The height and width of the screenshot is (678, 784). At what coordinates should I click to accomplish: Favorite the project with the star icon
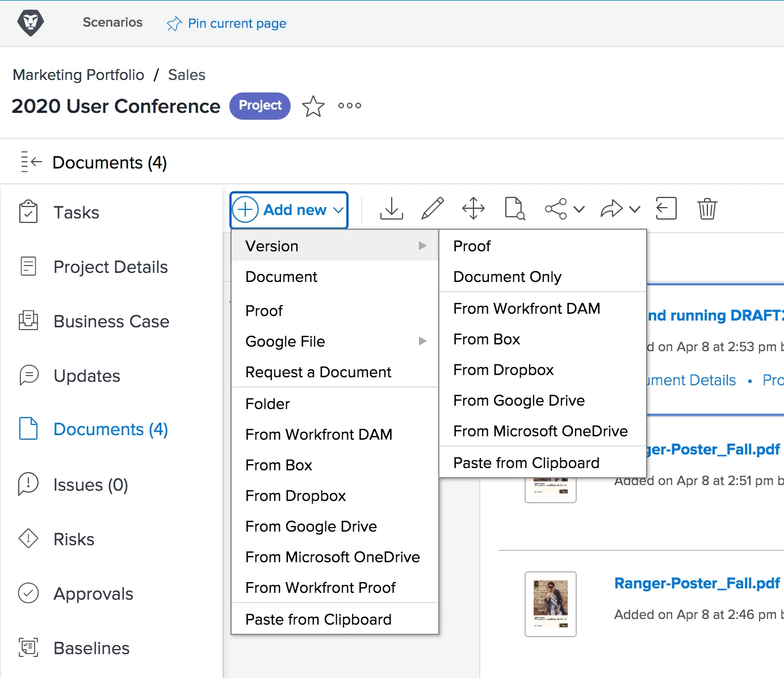click(x=313, y=106)
